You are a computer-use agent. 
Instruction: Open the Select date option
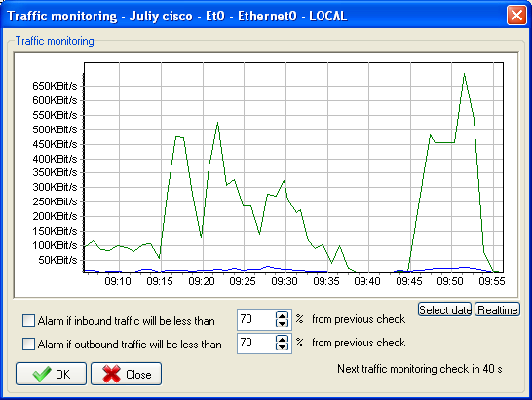coord(445,309)
